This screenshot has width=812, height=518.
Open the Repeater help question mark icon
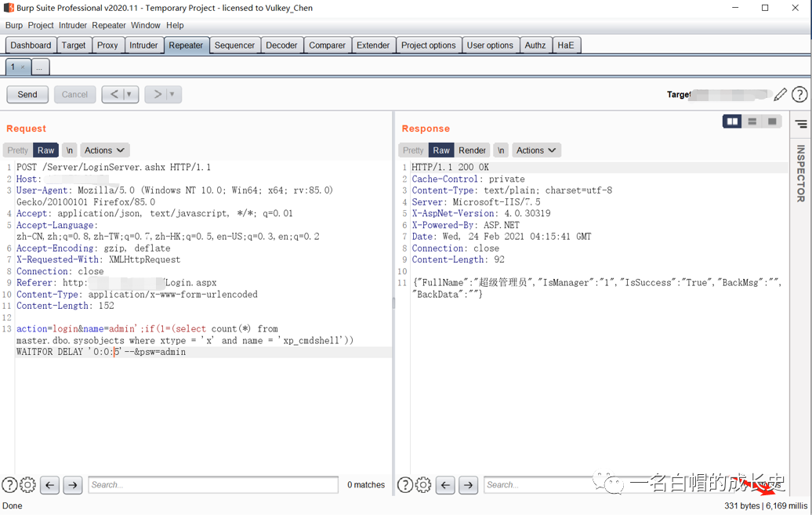799,94
